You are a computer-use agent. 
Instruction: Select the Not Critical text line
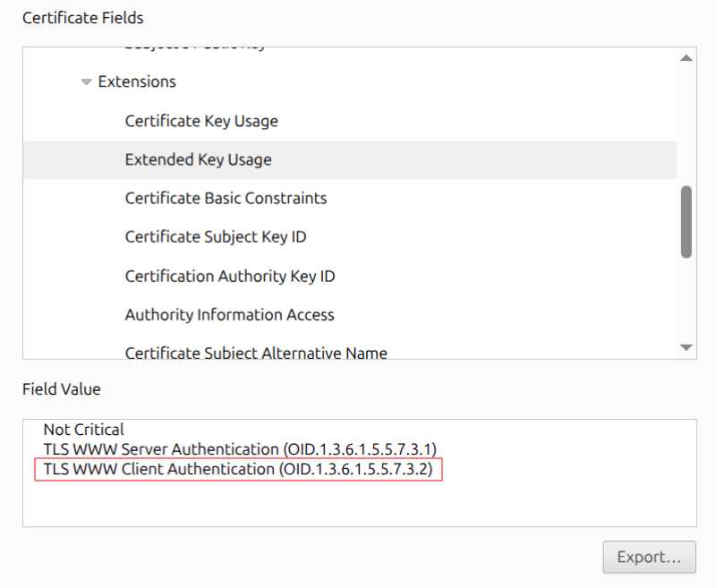[82, 429]
